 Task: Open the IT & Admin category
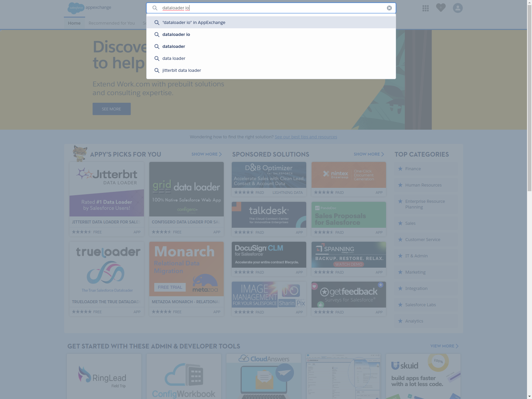pyautogui.click(x=426, y=256)
